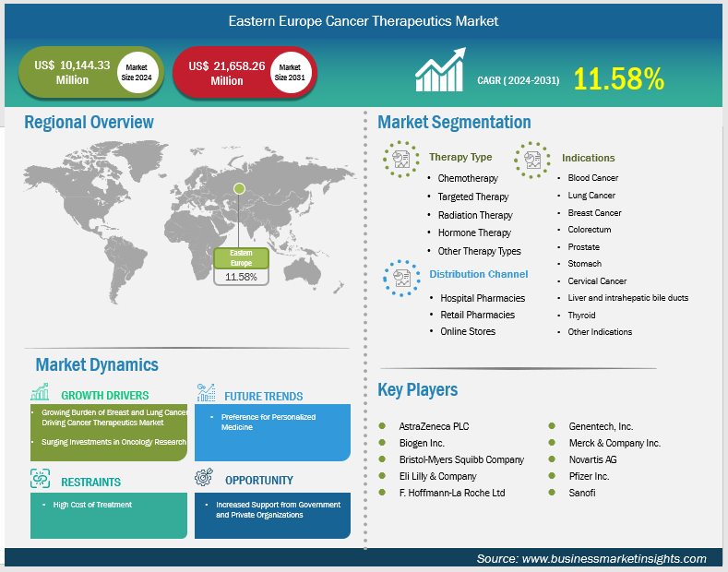The image size is (728, 572).
Task: Click Pfizer Inc. in Key Players
Action: 589,476
